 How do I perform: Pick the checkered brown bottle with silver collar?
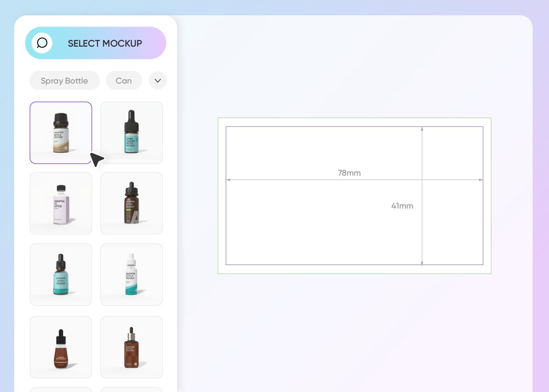point(131,347)
